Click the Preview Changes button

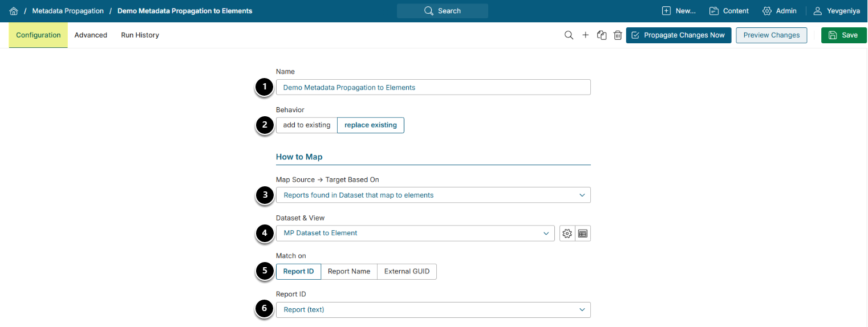[x=771, y=35]
